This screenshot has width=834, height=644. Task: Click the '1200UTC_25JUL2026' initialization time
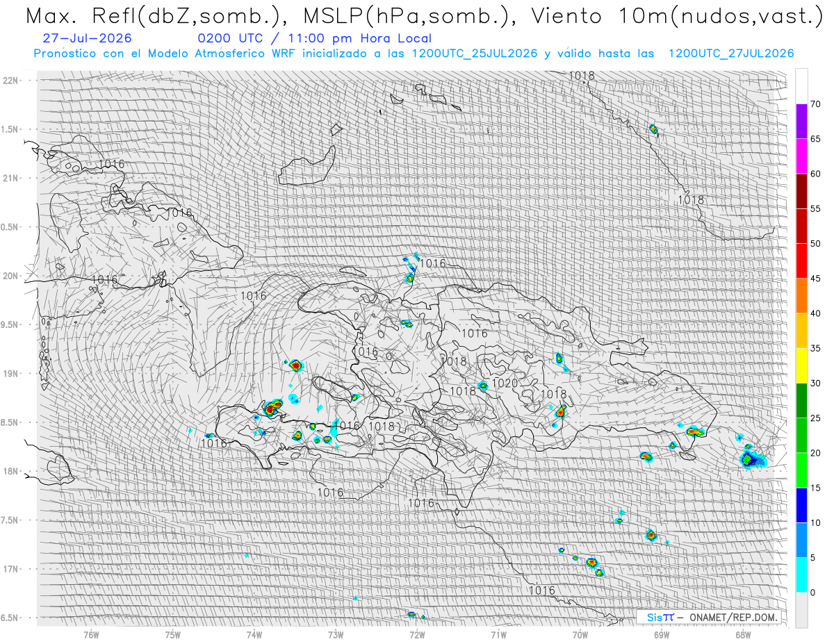tap(475, 53)
